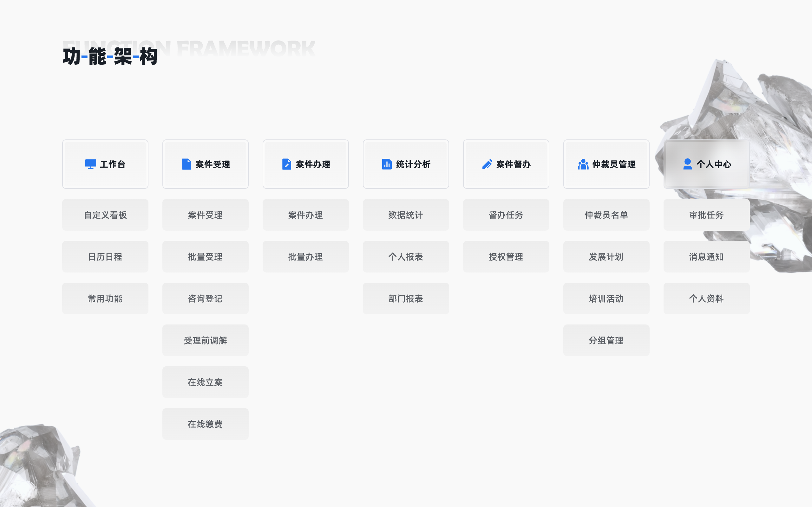Click the pencil icon beside 案件督办

click(487, 164)
